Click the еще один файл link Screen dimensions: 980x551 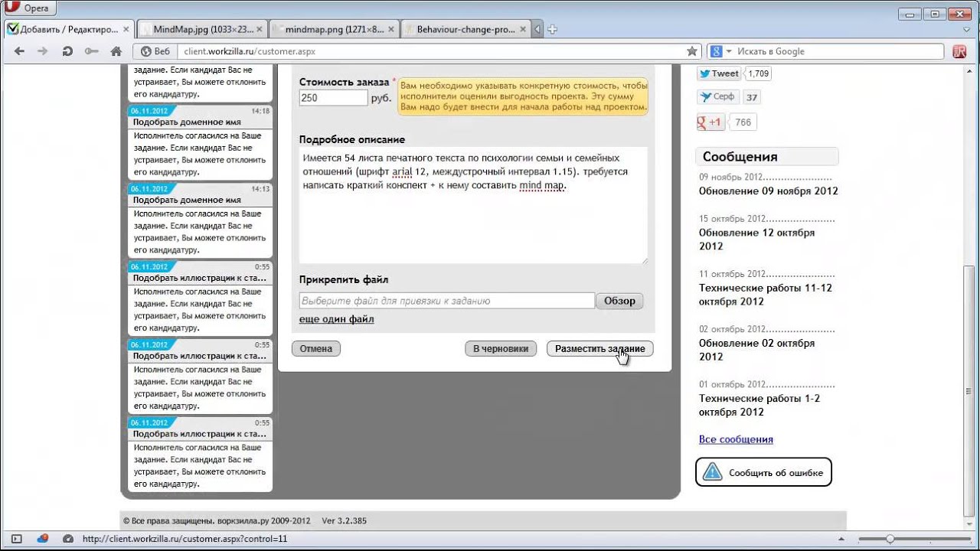click(336, 319)
